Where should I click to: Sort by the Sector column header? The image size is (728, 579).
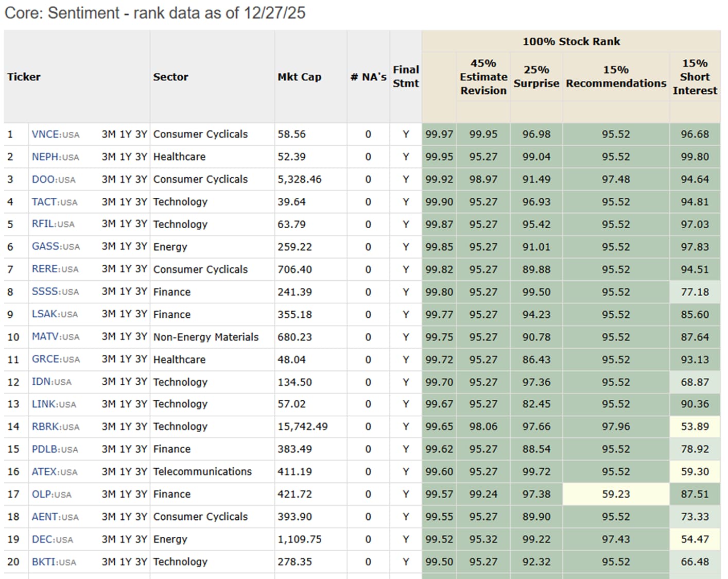point(170,77)
